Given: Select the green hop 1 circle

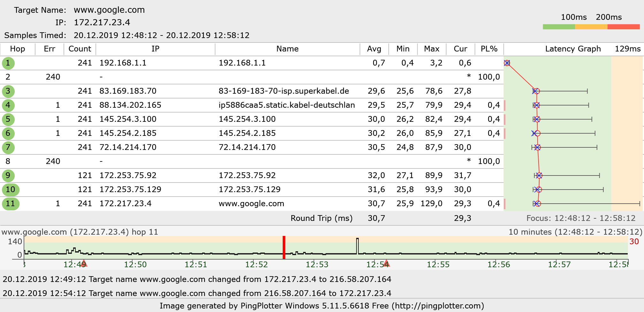Looking at the screenshot, I should (x=8, y=63).
